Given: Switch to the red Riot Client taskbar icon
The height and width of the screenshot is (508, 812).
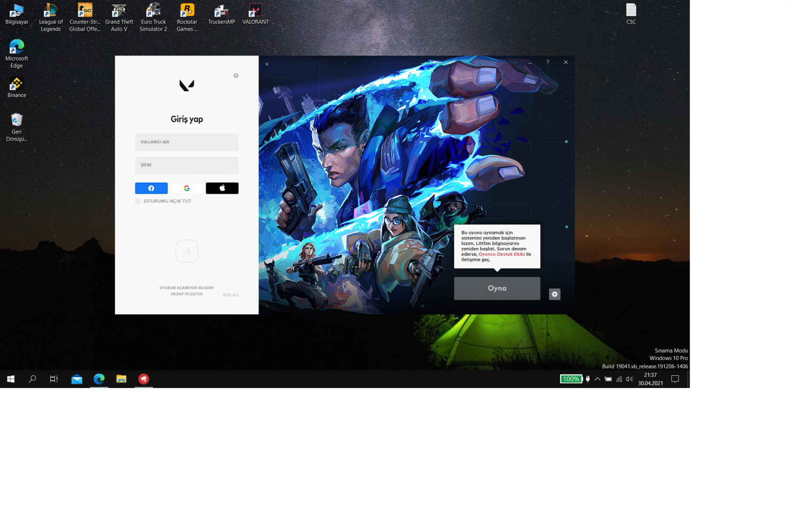Looking at the screenshot, I should click(x=144, y=379).
